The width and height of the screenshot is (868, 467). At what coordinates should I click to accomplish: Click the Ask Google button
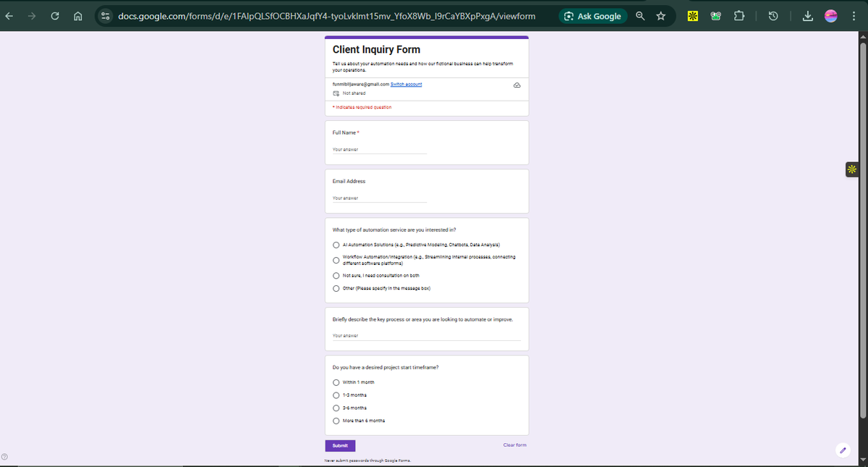pos(592,16)
